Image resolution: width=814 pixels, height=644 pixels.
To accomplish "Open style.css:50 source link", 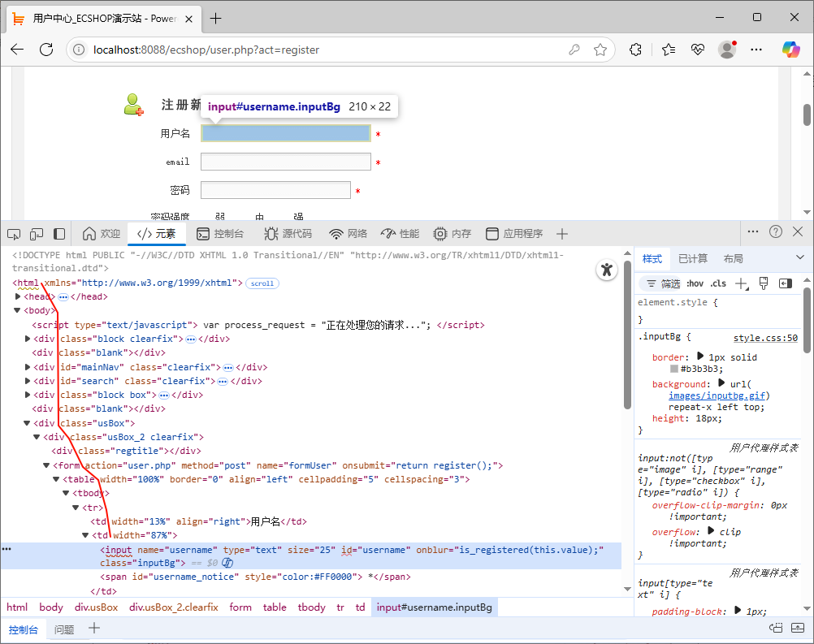I will pos(765,338).
